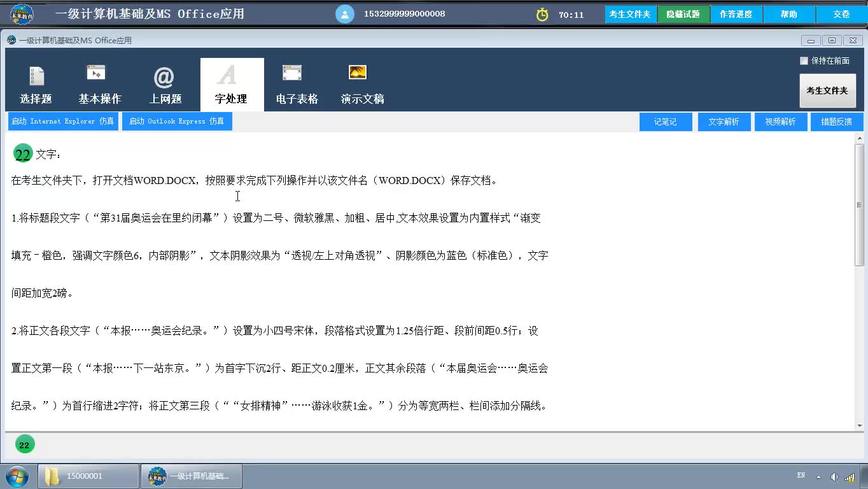The height and width of the screenshot is (489, 868).
Task: Click the volume icon in the system tray
Action: (x=834, y=476)
